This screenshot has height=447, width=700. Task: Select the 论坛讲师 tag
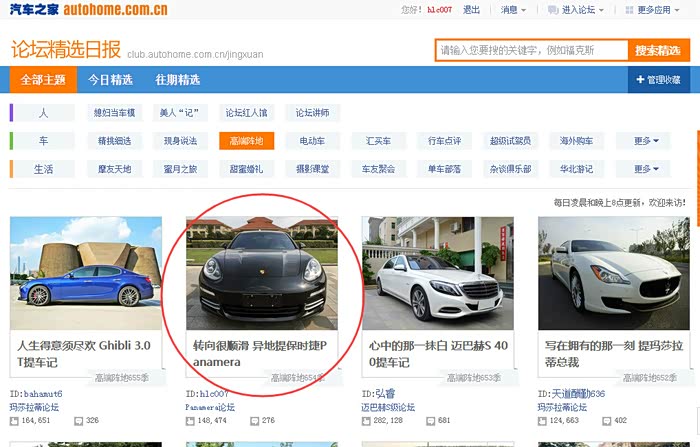[x=312, y=113]
